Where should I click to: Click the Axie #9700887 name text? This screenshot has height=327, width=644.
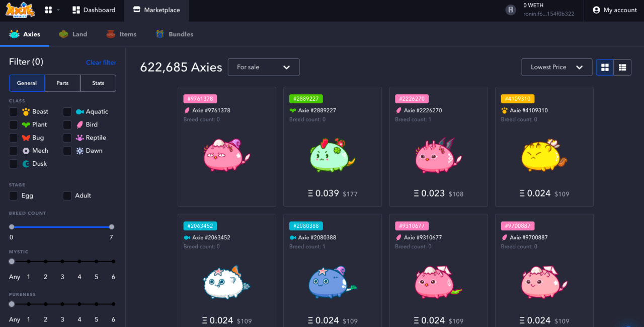pyautogui.click(x=529, y=237)
